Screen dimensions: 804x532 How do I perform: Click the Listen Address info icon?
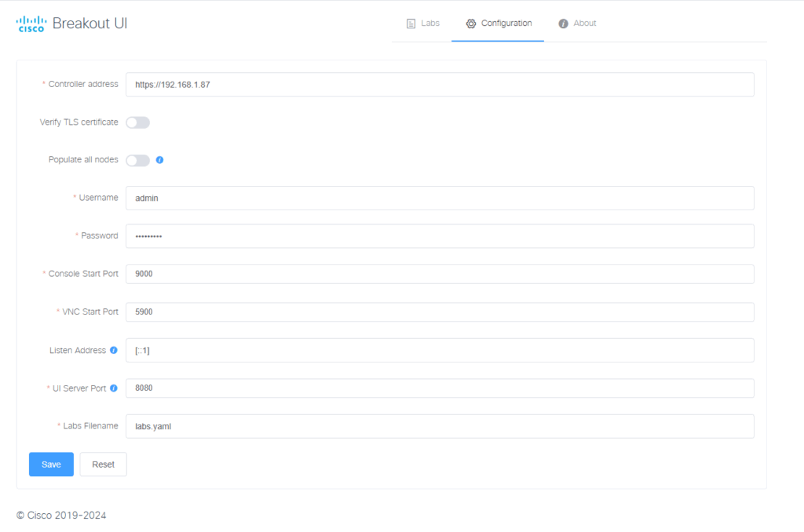(x=114, y=350)
